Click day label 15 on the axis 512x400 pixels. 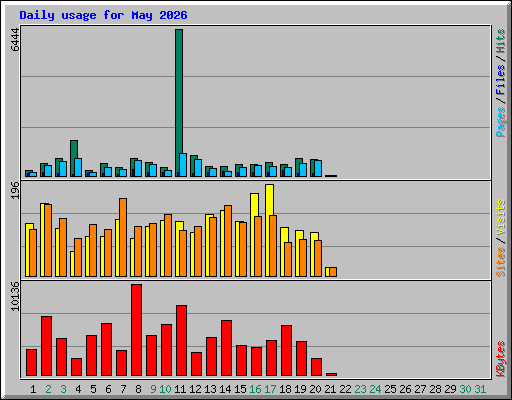(240, 389)
